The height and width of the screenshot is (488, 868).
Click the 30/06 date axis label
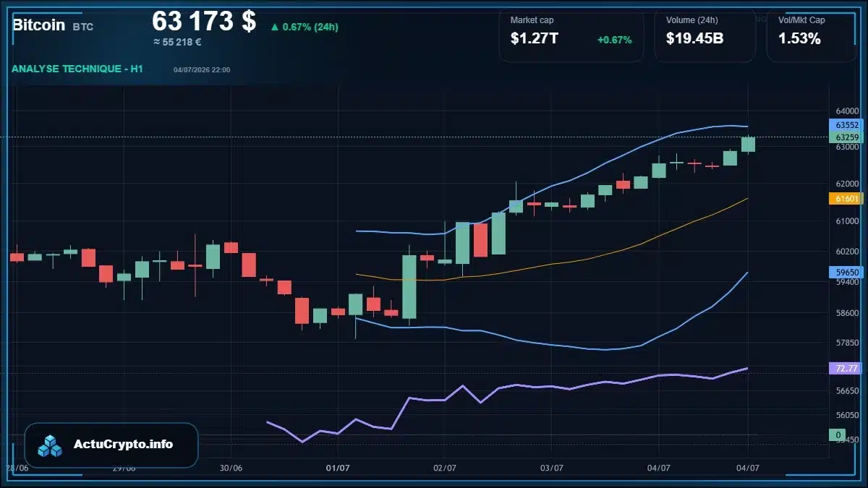click(230, 468)
